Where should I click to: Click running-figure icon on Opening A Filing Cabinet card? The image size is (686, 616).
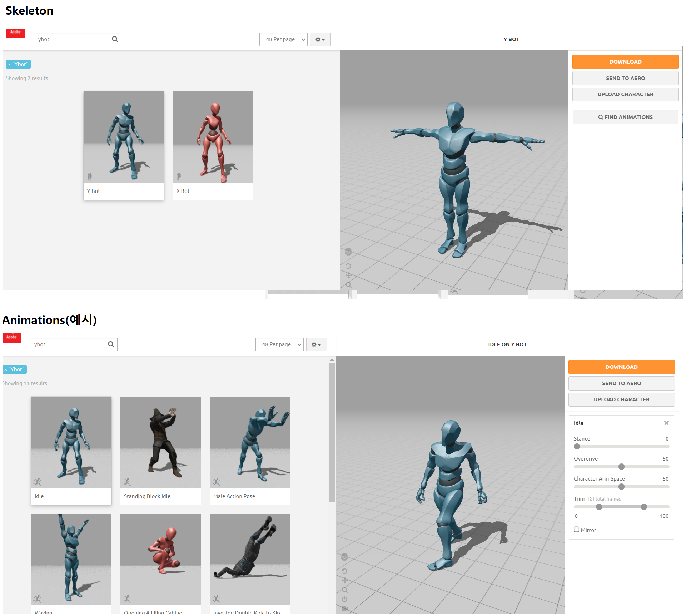(127, 598)
